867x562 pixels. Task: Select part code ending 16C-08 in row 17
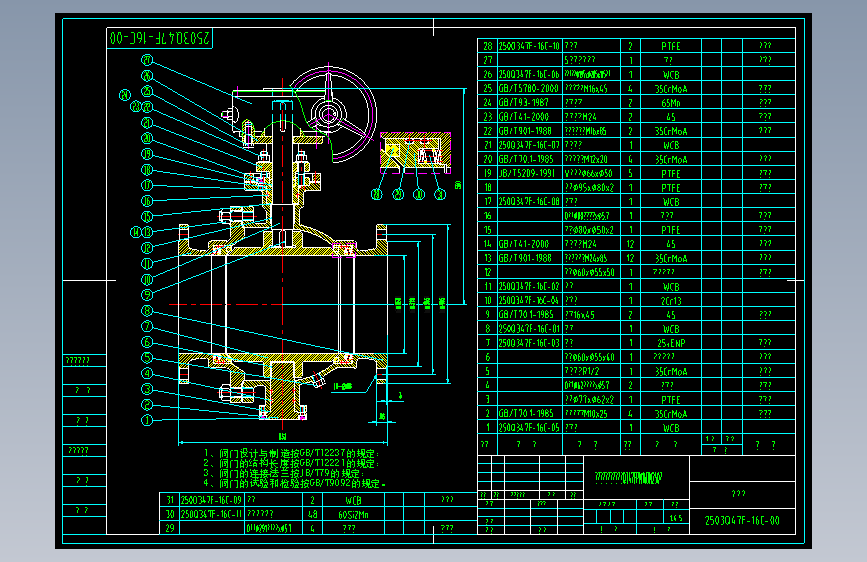[x=530, y=202]
